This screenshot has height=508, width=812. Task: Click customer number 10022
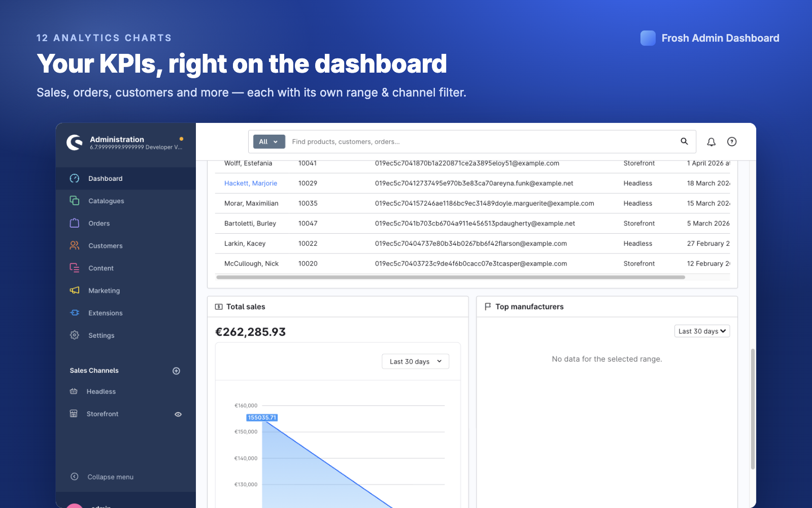(308, 243)
